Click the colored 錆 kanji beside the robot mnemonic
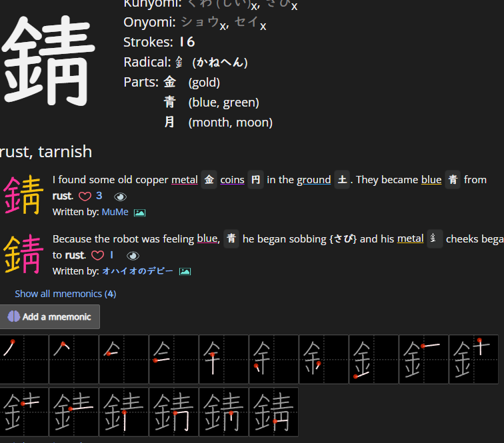This screenshot has height=443, width=504. (x=24, y=254)
